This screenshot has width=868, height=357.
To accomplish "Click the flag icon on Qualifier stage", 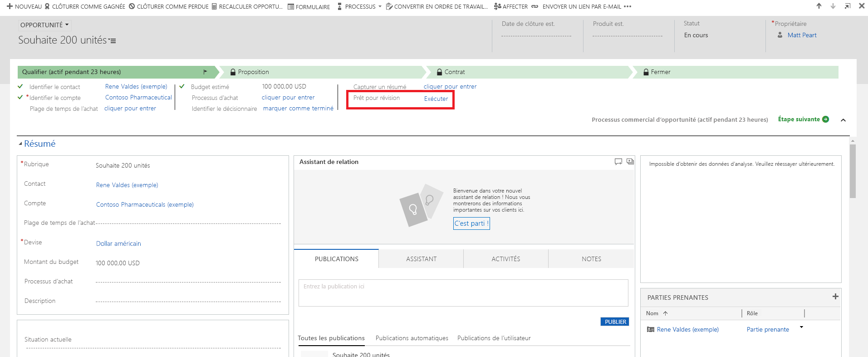I will [205, 72].
